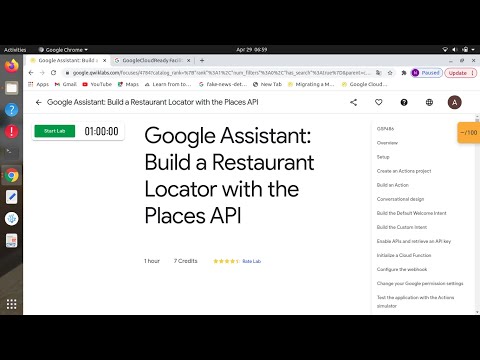Click the page vertical scrollbar
480x360 pixels.
tap(477, 213)
